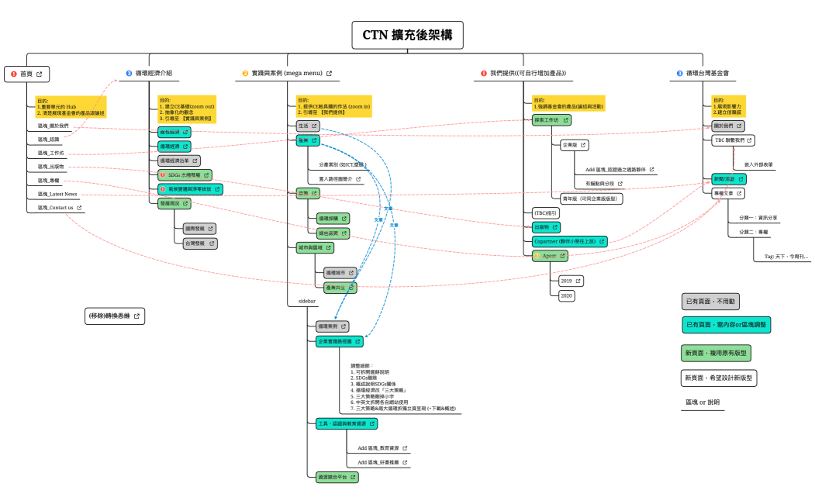Screen dimensions: 815x504
Task: Select the 台灣發展 node under 發展現況
Action: pos(200,243)
